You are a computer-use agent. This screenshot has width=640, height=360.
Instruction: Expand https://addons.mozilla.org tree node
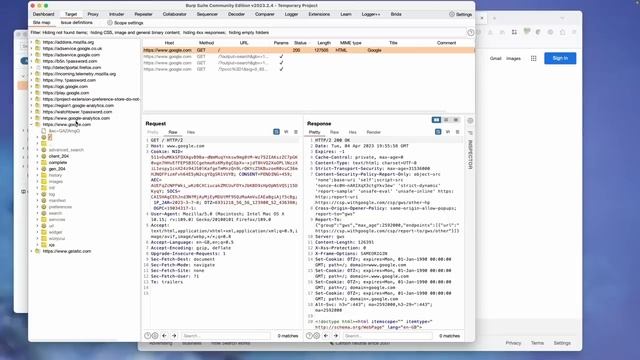(31, 42)
